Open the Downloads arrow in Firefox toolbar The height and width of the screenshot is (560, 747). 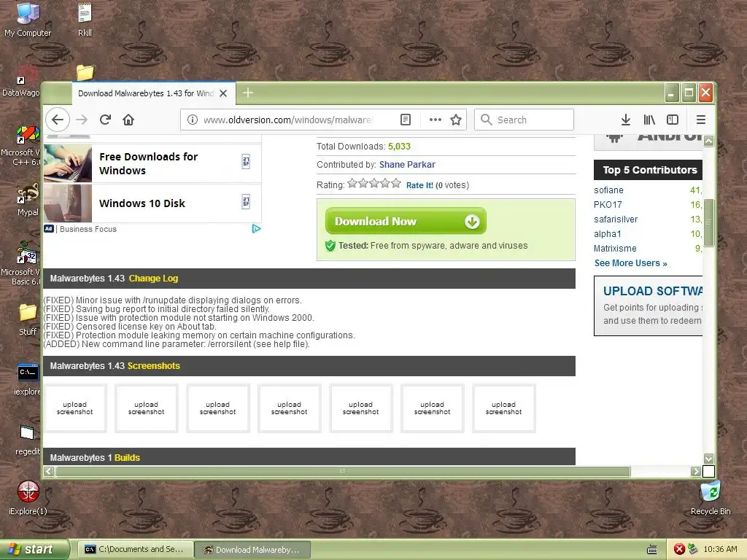click(626, 120)
